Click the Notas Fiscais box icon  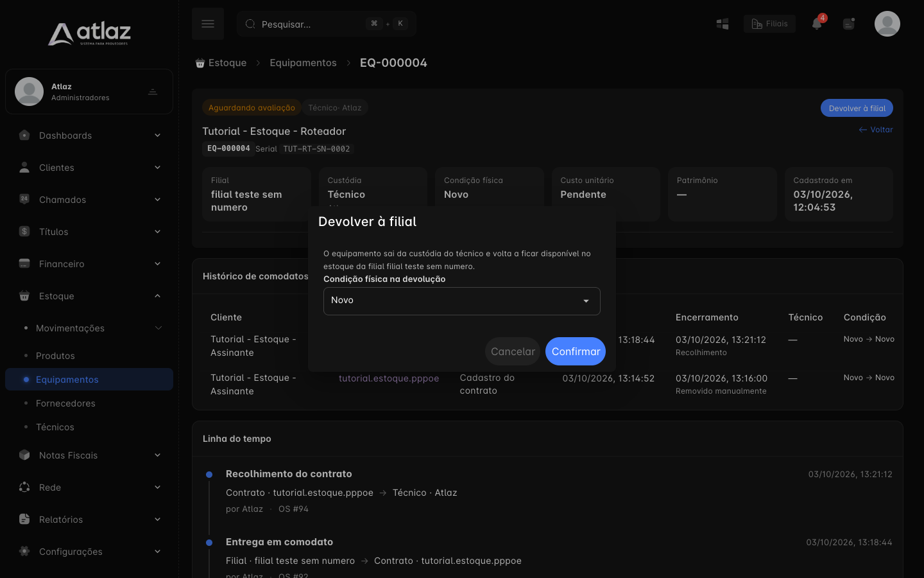(24, 455)
